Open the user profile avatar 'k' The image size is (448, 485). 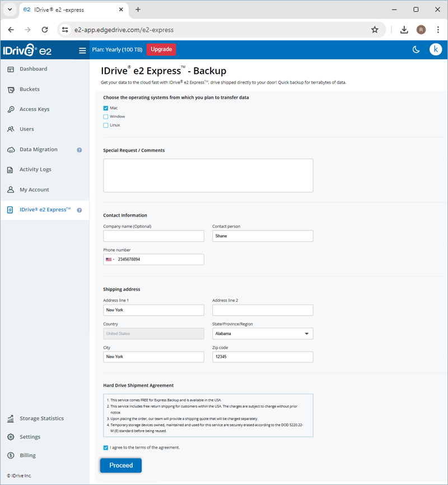436,49
